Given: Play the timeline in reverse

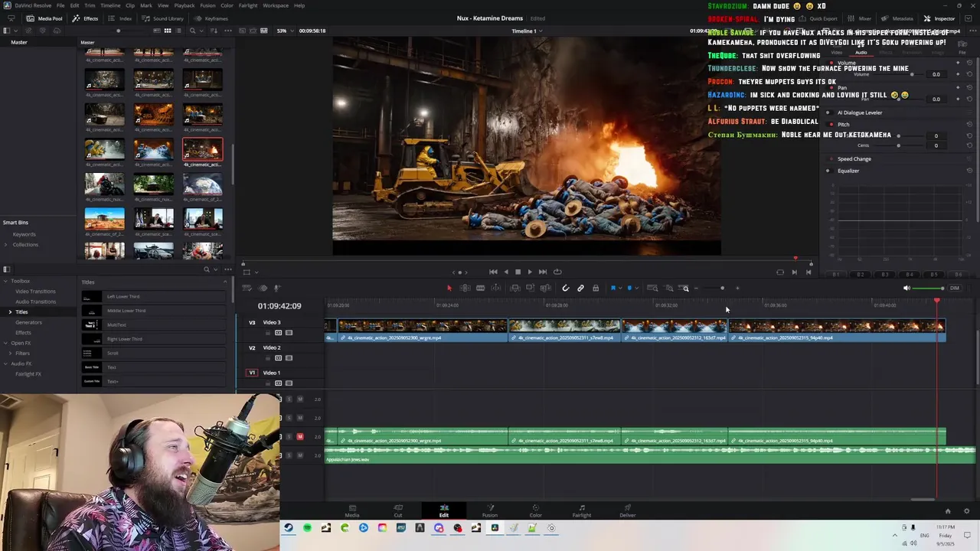Looking at the screenshot, I should 505,272.
